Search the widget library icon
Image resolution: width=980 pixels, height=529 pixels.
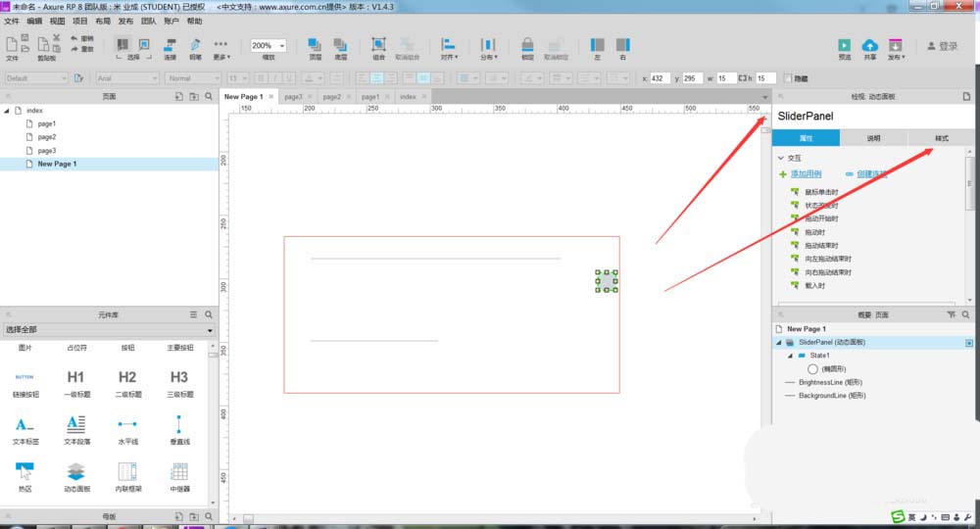(x=209, y=314)
